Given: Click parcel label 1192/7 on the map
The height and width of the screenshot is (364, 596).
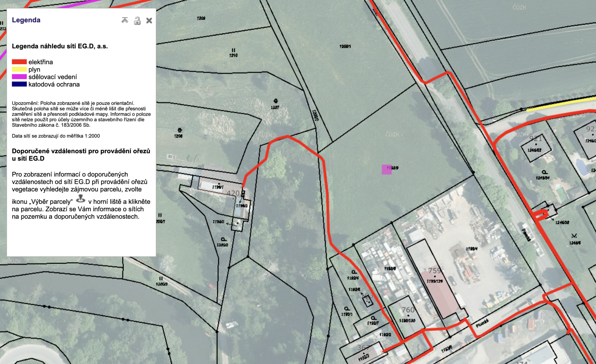Looking at the screenshot, I should 373,323.
